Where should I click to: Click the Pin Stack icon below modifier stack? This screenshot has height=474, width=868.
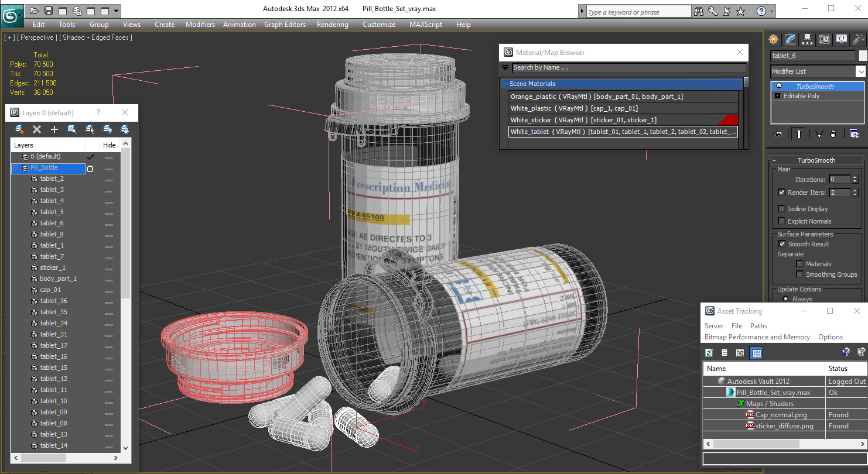click(778, 134)
